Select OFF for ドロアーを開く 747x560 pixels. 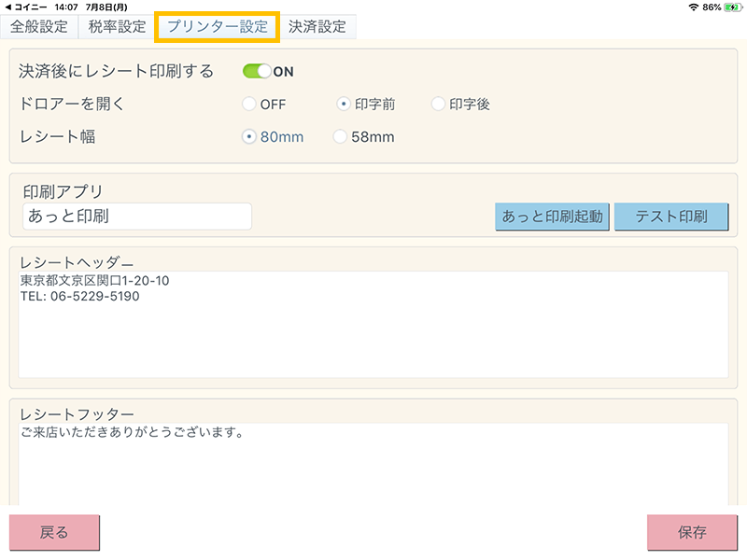[x=249, y=104]
